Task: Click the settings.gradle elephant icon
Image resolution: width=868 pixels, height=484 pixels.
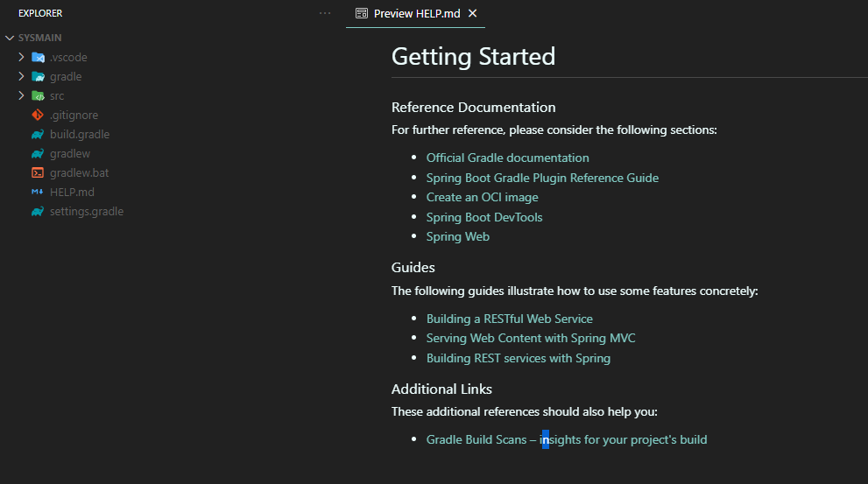Action: (x=38, y=211)
